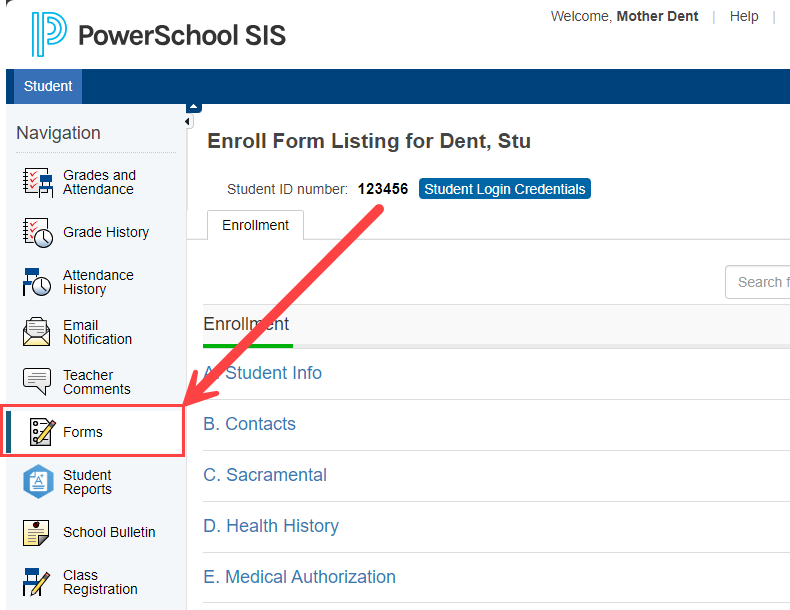Open the Help link
This screenshot has height=610, width=790.
[744, 16]
